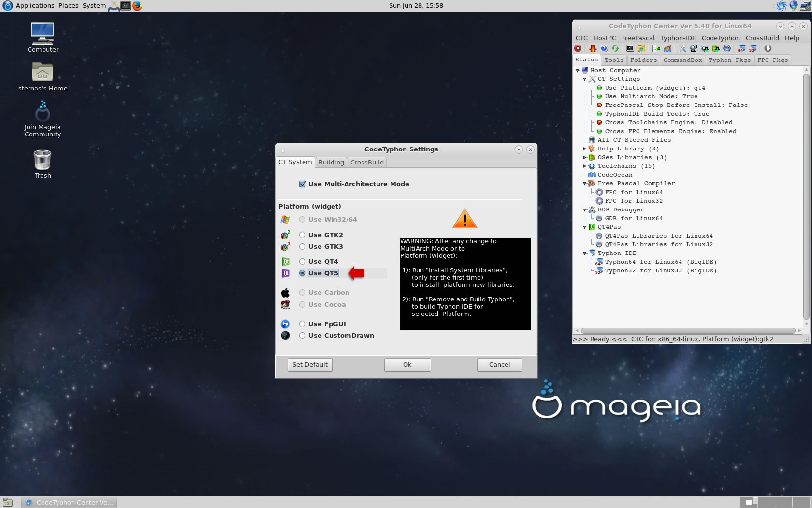The width and height of the screenshot is (812, 508).
Task: Open the FreePascal menu
Action: click(x=638, y=38)
